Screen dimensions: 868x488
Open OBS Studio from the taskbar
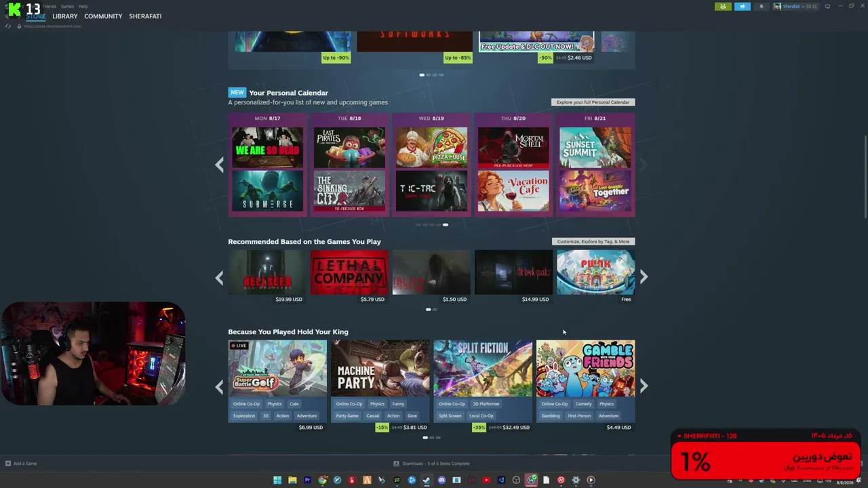[516, 480]
